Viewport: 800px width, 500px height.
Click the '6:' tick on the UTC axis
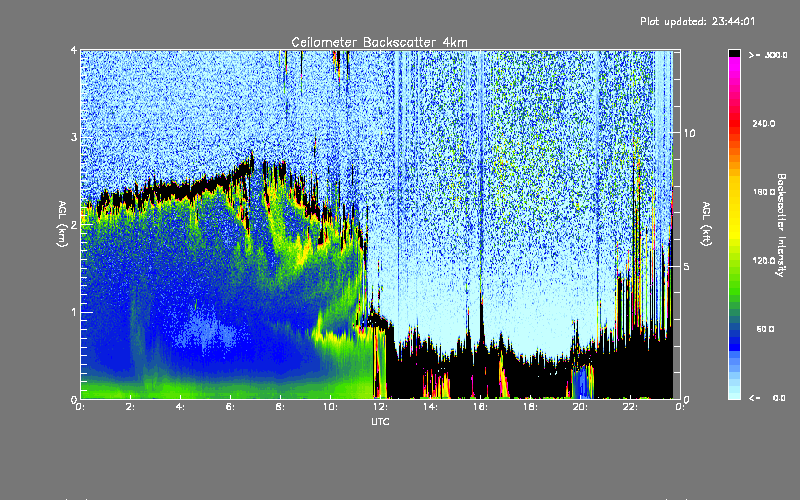tap(230, 407)
